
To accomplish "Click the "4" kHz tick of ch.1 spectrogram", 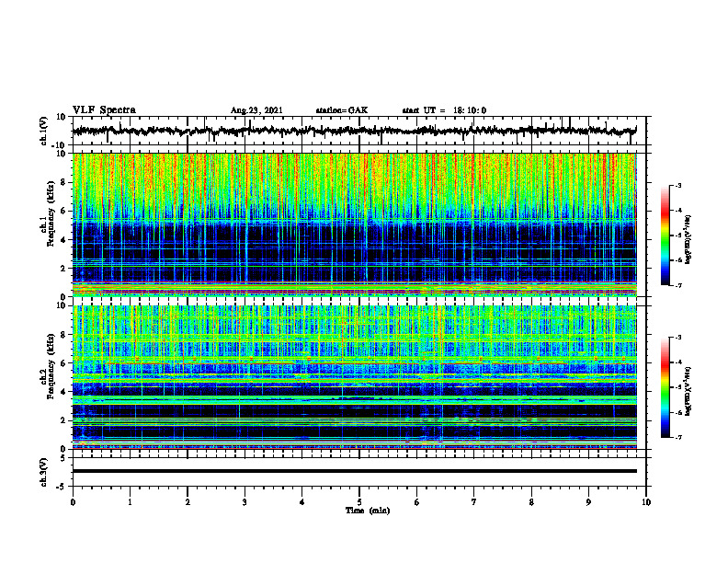I will coord(63,240).
